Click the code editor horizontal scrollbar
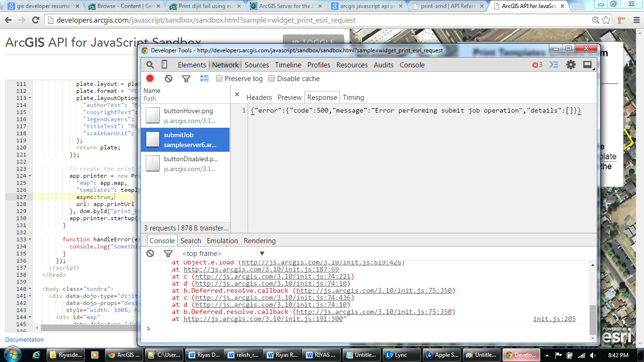The width and height of the screenshot is (644, 362). (90, 328)
